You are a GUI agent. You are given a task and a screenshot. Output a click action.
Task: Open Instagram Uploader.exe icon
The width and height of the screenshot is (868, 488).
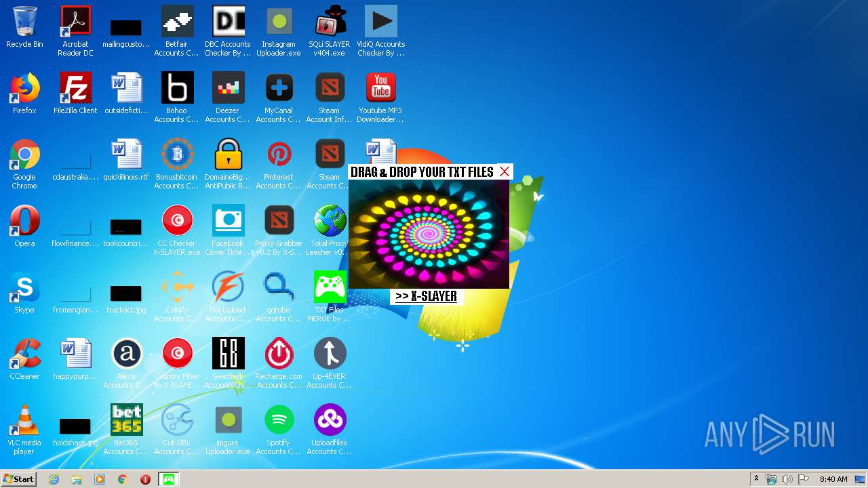(x=279, y=22)
